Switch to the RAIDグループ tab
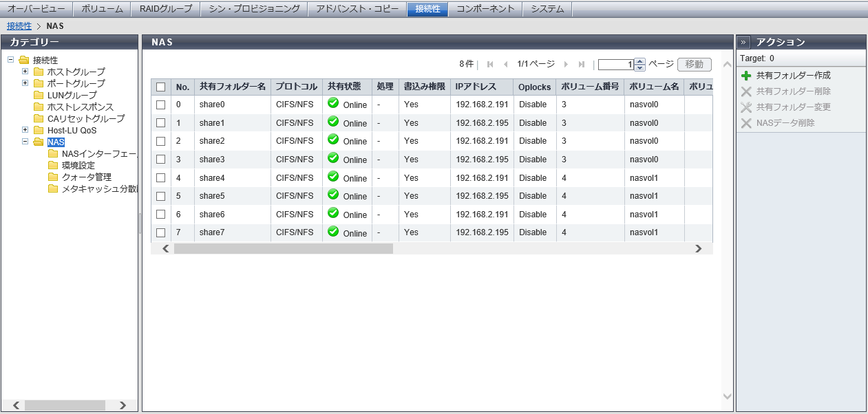Image resolution: width=868 pixels, height=414 pixels. point(165,9)
